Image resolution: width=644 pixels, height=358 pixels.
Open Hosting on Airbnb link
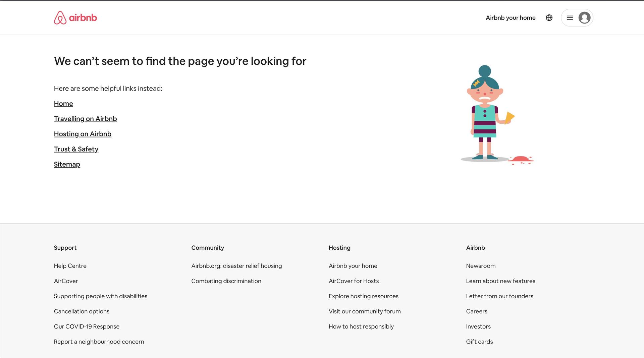point(83,134)
